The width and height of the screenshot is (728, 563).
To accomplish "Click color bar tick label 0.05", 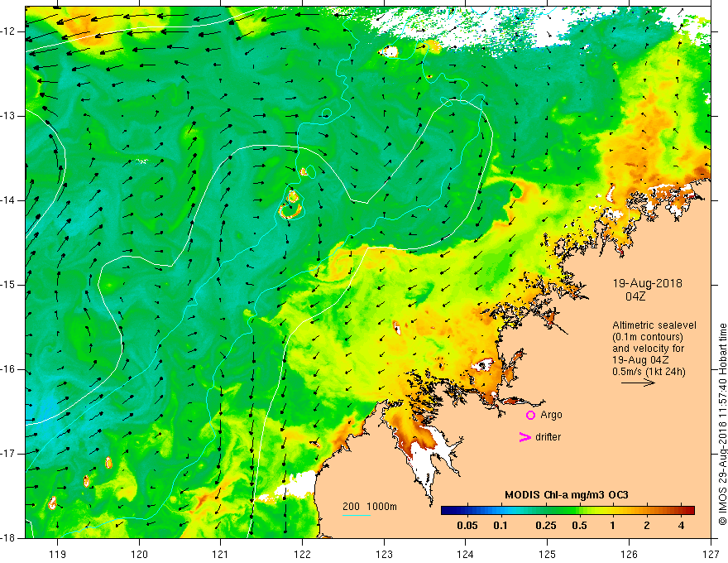I will tap(467, 526).
